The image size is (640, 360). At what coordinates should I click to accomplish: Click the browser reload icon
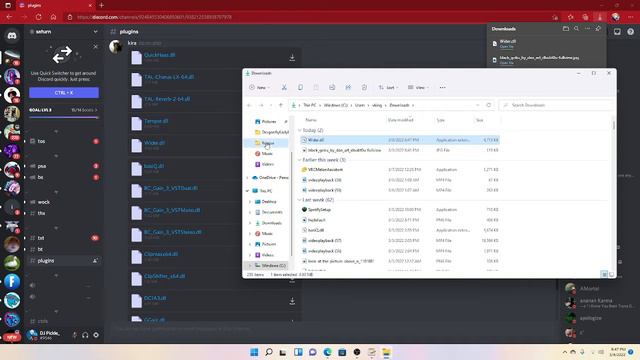(x=39, y=17)
